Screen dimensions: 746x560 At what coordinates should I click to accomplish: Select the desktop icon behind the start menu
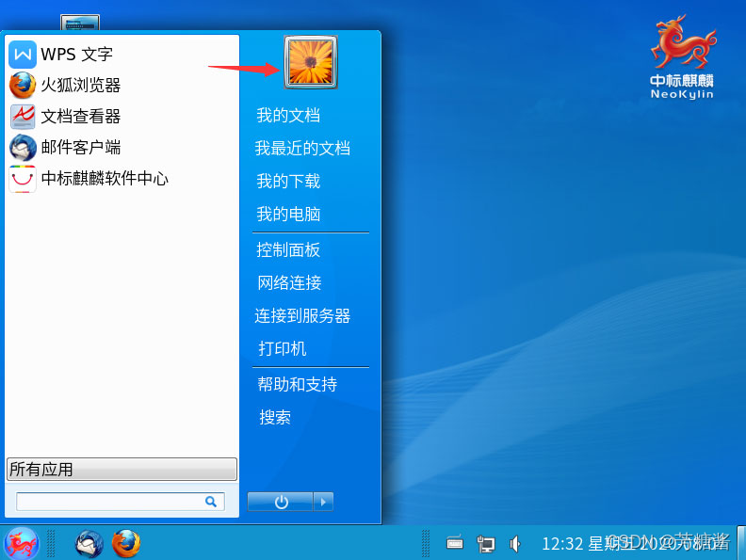(80, 23)
